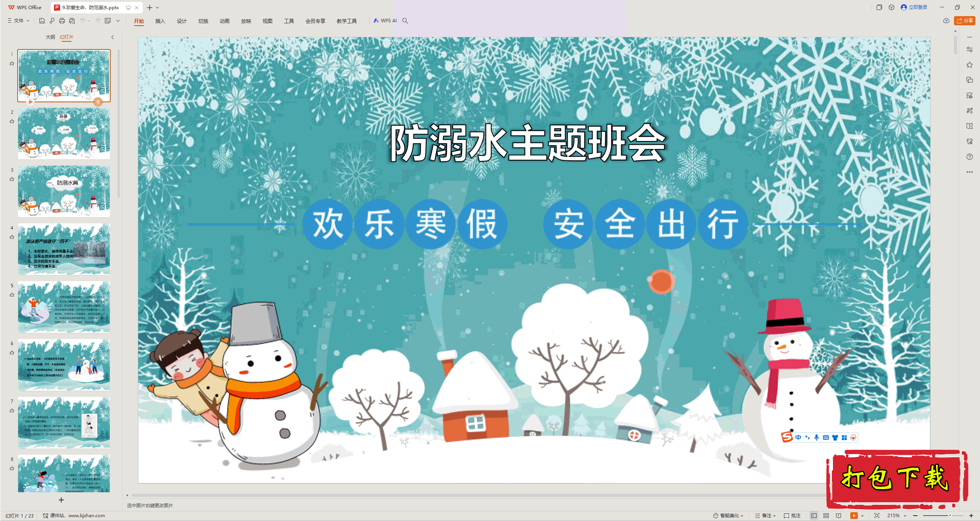This screenshot has width=980, height=521.
Task: Open slideshow play options dropdown arrow
Action: (862, 516)
